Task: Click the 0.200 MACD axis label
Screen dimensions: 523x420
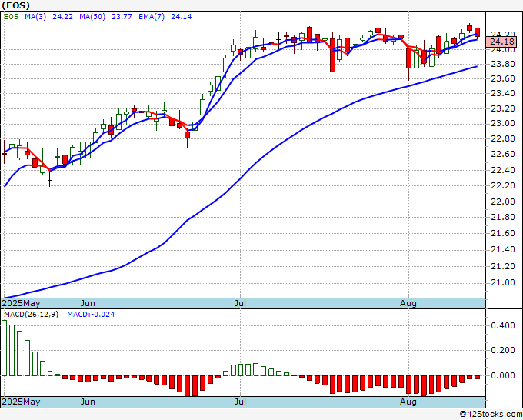Action: (503, 350)
